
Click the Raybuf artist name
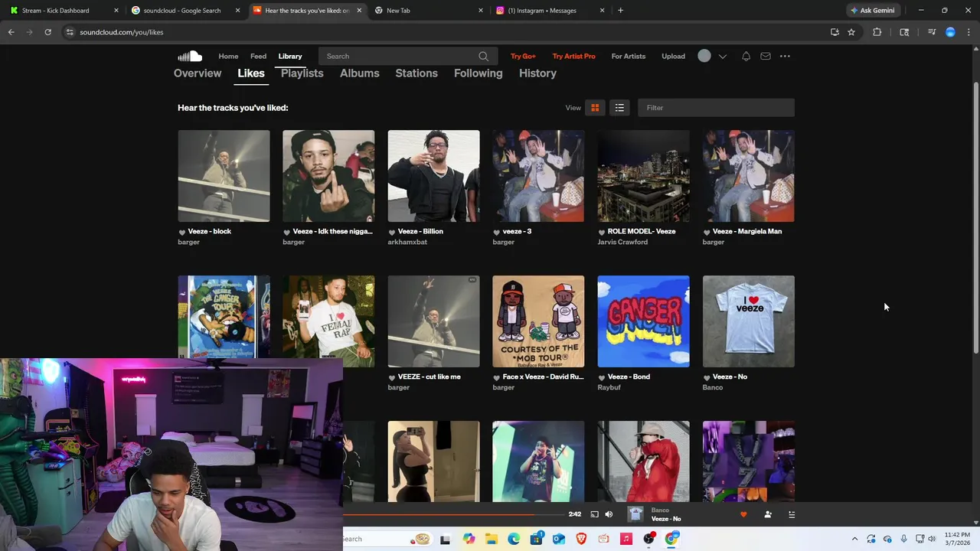coord(610,387)
